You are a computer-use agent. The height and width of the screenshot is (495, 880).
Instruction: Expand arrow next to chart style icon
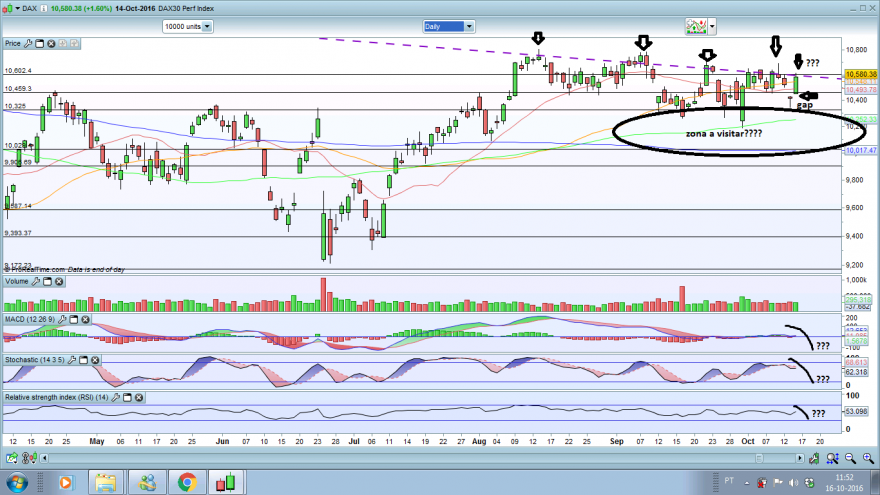pos(712,26)
